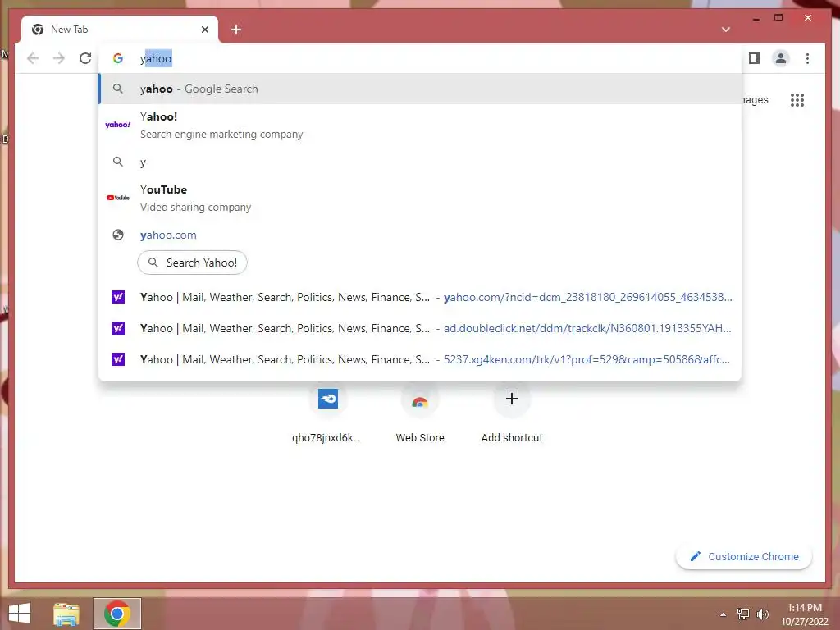
Task: Open Yahoo suggestion with ad.doubleclick.net link
Action: pos(421,328)
